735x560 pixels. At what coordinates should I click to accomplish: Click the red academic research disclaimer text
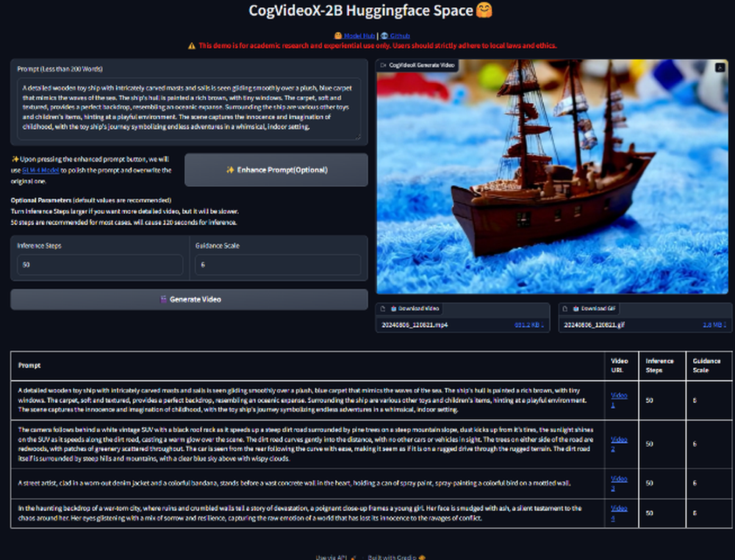coord(377,46)
